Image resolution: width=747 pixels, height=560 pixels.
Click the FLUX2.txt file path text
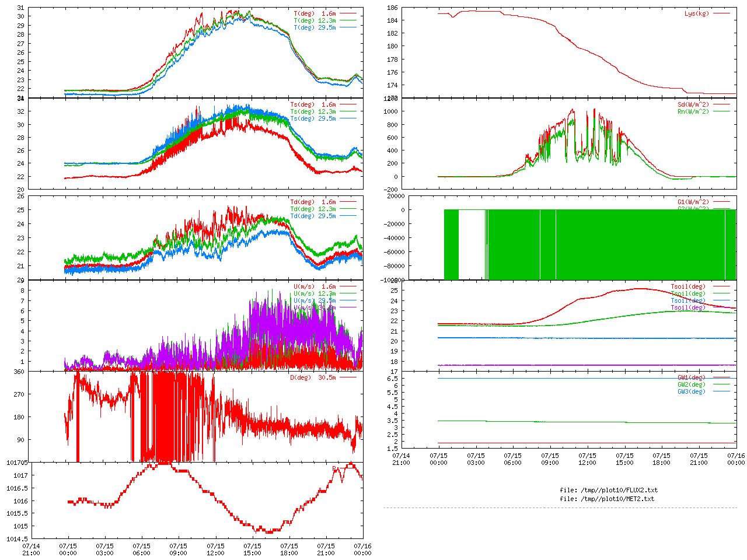pyautogui.click(x=608, y=490)
